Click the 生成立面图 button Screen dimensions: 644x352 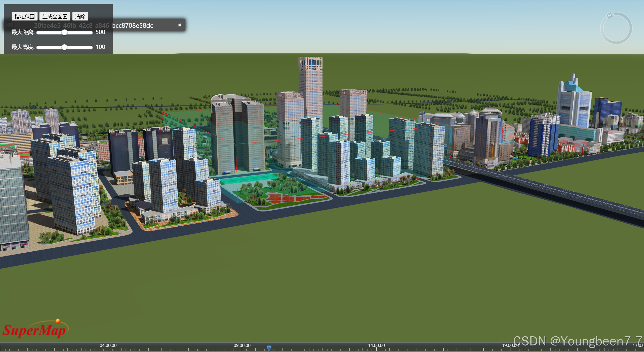[x=55, y=17]
